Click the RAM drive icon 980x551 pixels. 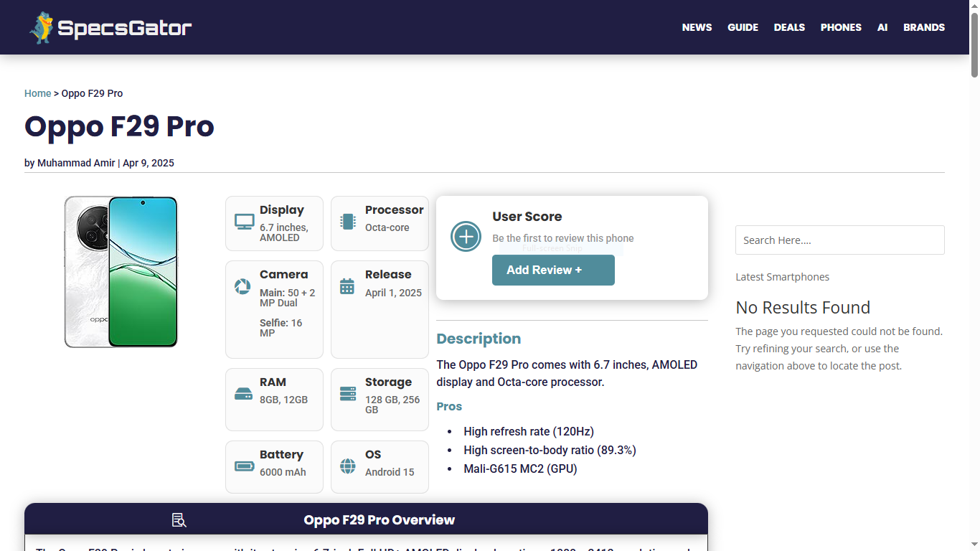(243, 394)
